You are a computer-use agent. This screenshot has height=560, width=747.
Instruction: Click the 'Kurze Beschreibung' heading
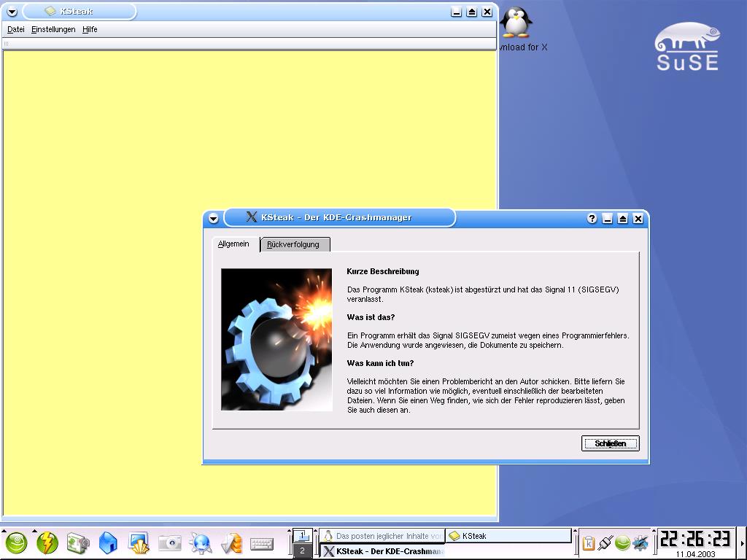click(x=383, y=271)
